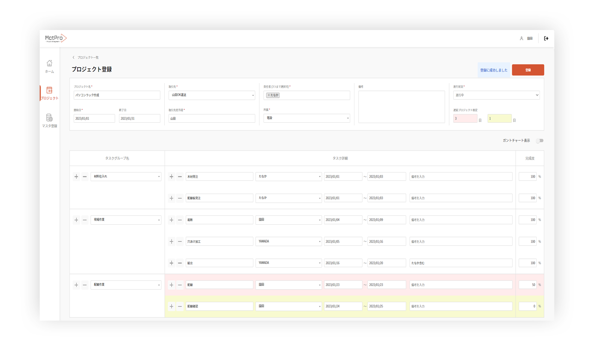
Task: Delete the 穴あけ加工 task row
Action: coord(180,242)
